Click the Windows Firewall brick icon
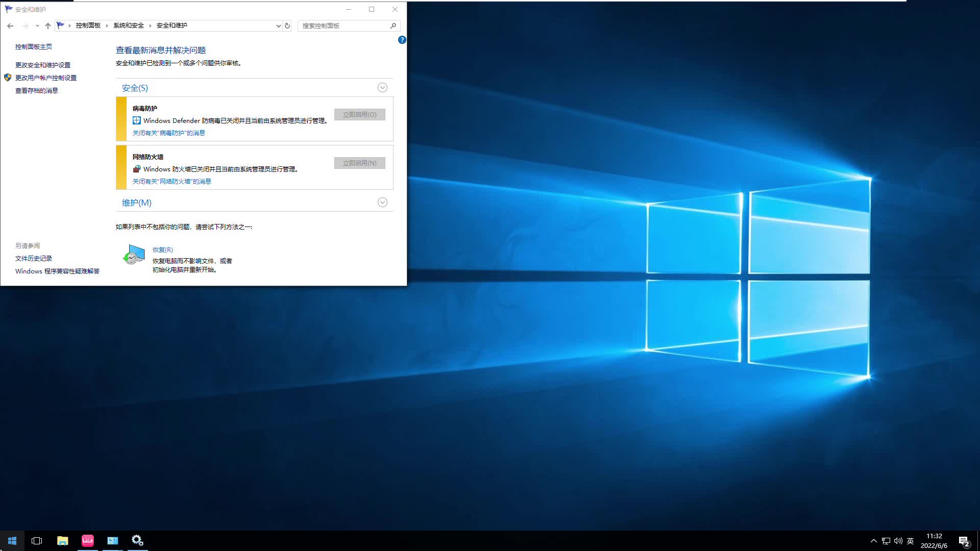The image size is (980, 551). [137, 169]
